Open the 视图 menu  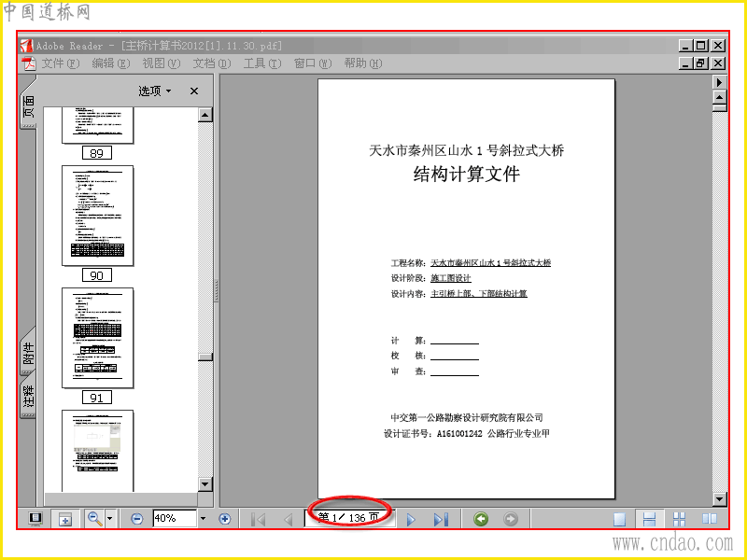[x=162, y=63]
